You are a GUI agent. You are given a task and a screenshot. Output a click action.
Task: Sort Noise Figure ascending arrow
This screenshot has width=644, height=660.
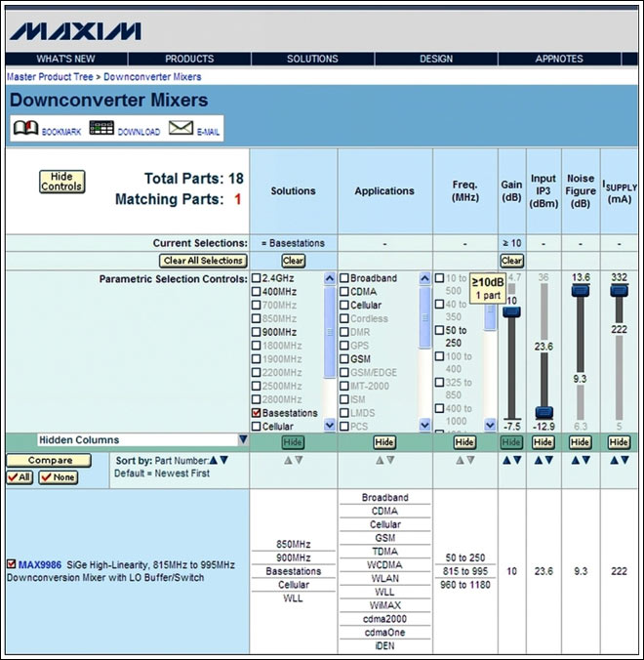pyautogui.click(x=575, y=460)
